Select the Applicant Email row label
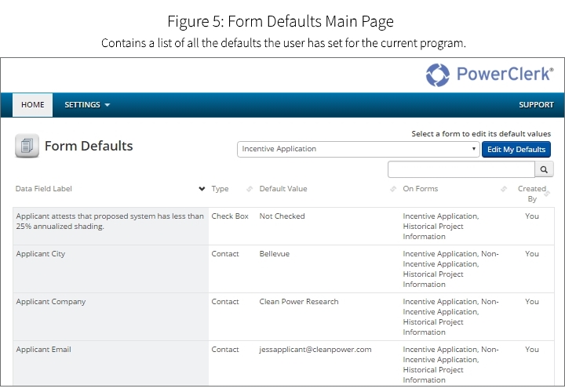This screenshot has width=565, height=392. (x=44, y=350)
